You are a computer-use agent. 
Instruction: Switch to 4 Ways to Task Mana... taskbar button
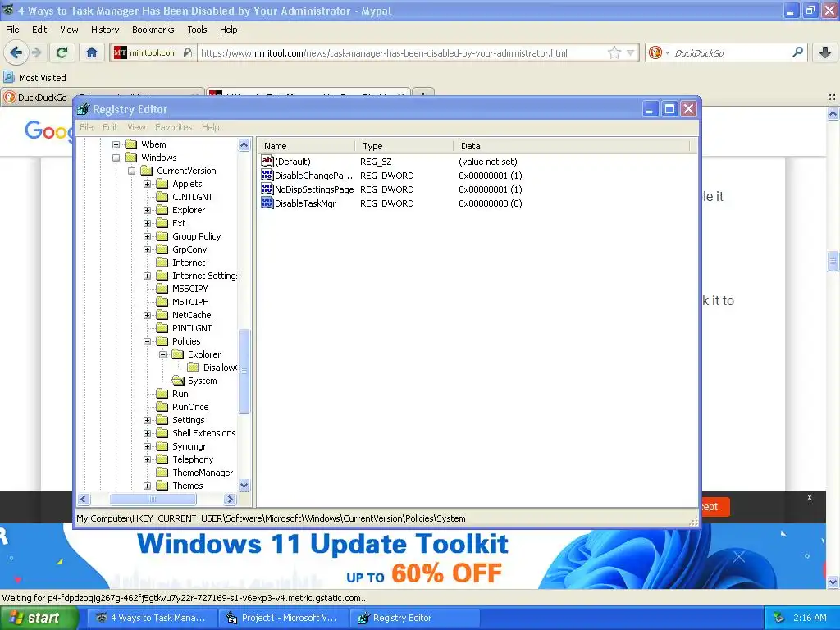[x=152, y=618]
